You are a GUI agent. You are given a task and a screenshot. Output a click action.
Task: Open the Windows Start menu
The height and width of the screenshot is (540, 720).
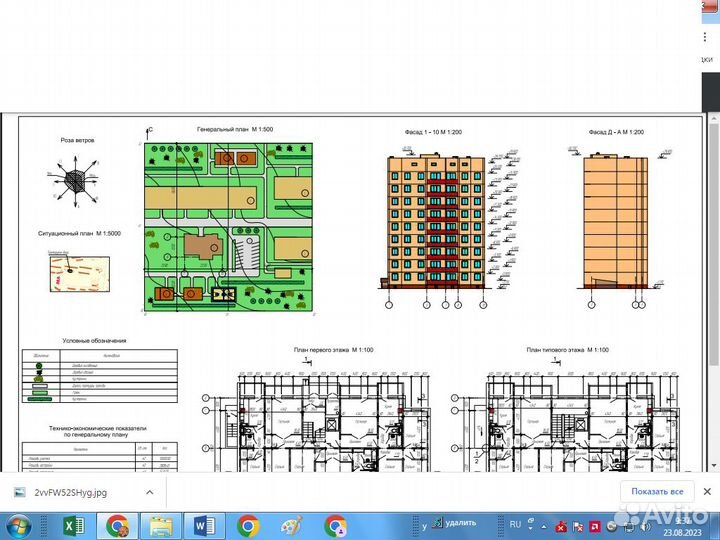19,525
